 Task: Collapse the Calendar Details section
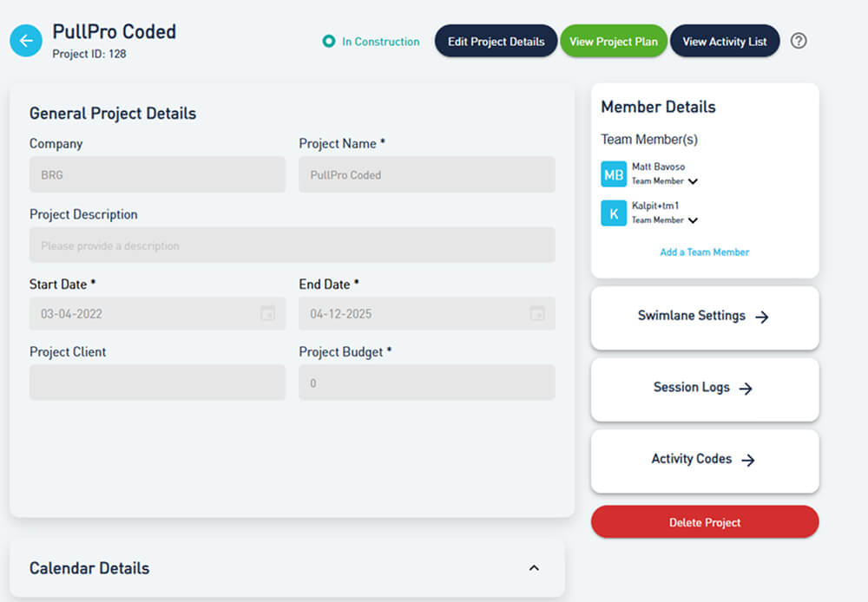coord(534,568)
